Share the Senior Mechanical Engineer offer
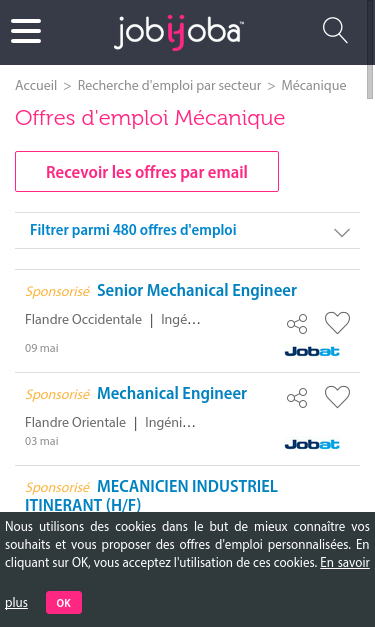 pos(297,324)
